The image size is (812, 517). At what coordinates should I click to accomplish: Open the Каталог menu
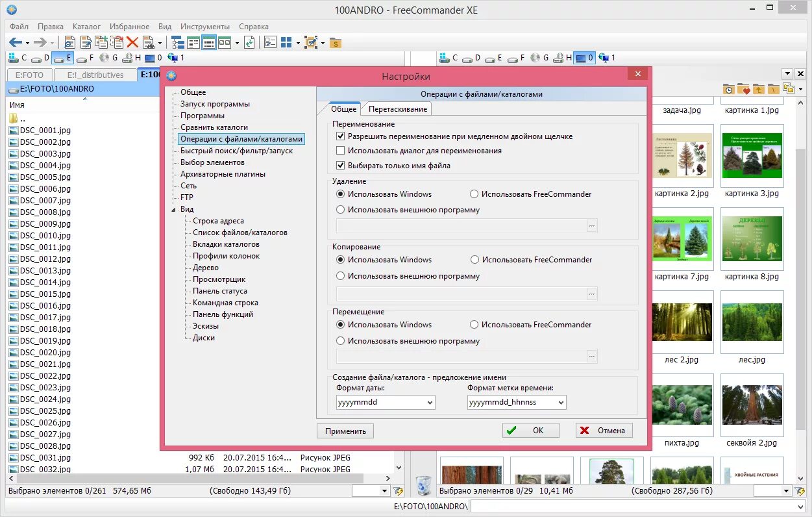86,27
